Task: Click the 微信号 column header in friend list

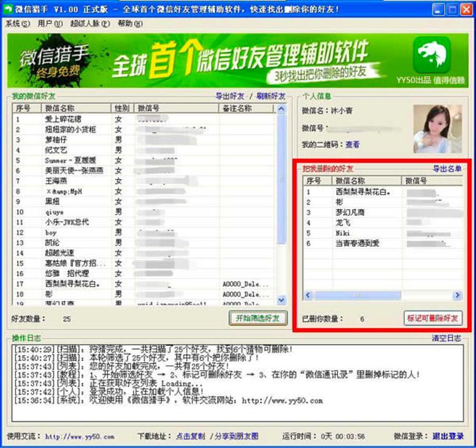Action: tap(177, 108)
